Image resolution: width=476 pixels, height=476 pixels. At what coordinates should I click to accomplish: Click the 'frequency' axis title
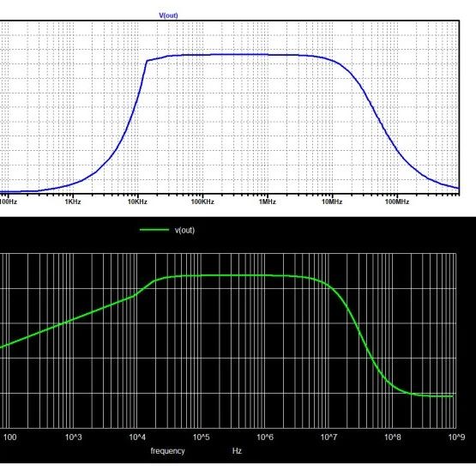coord(167,451)
